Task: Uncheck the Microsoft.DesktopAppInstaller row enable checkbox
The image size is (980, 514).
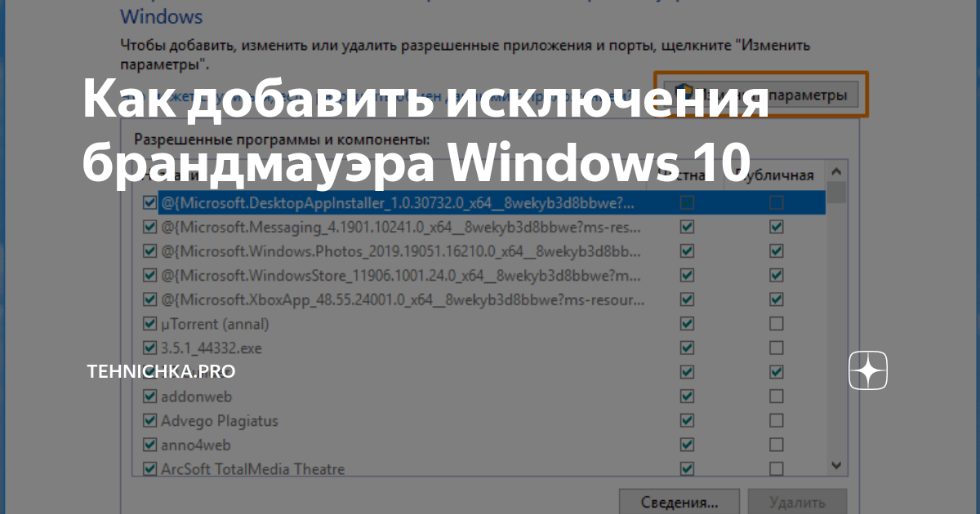Action: (149, 203)
